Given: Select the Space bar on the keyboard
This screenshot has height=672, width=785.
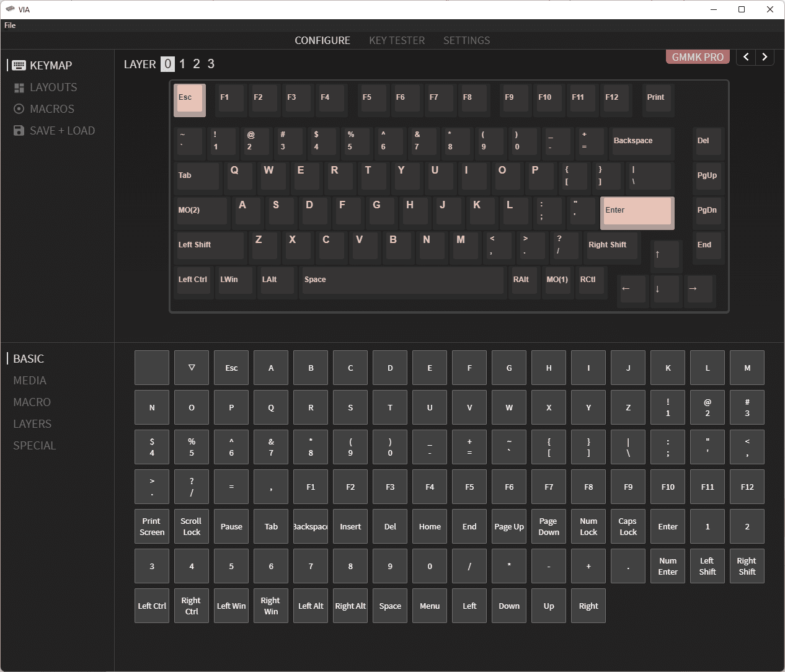Looking at the screenshot, I should click(x=403, y=282).
